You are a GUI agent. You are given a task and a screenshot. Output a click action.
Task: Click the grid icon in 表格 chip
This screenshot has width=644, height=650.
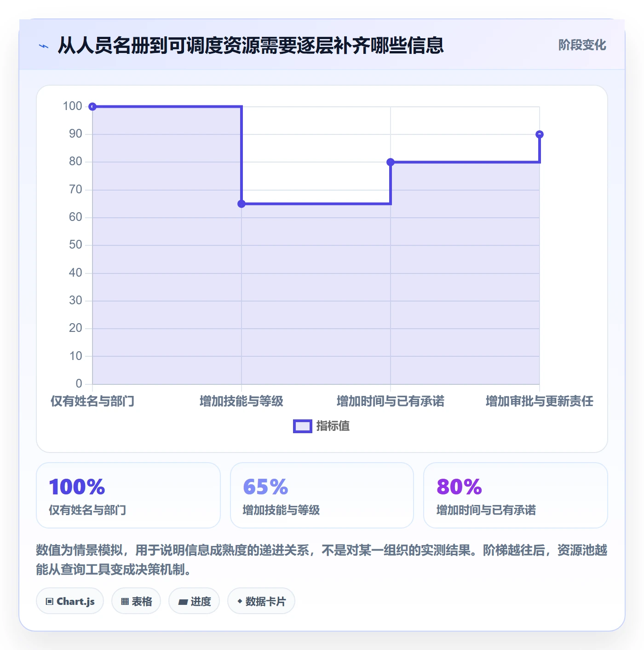point(125,602)
